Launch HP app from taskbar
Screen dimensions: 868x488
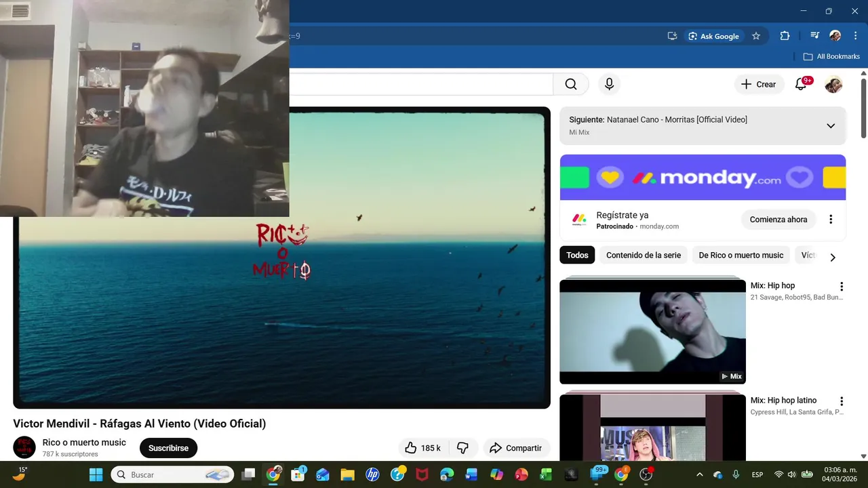click(372, 474)
